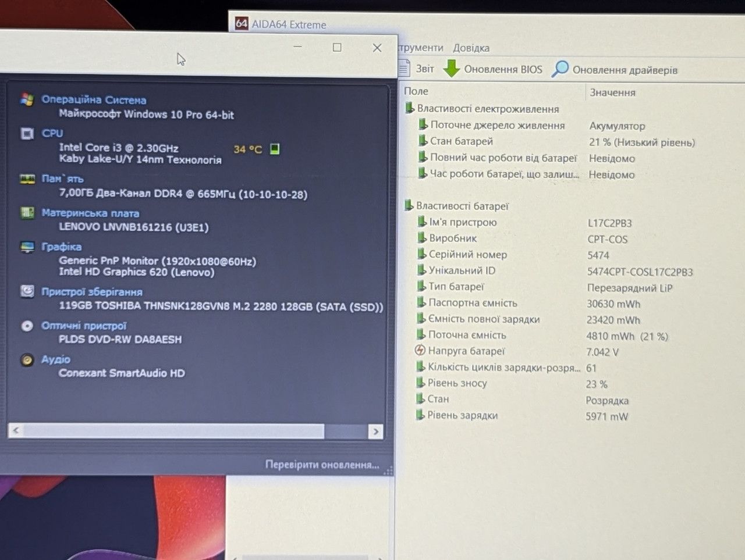Open the CPU section heading

52,133
